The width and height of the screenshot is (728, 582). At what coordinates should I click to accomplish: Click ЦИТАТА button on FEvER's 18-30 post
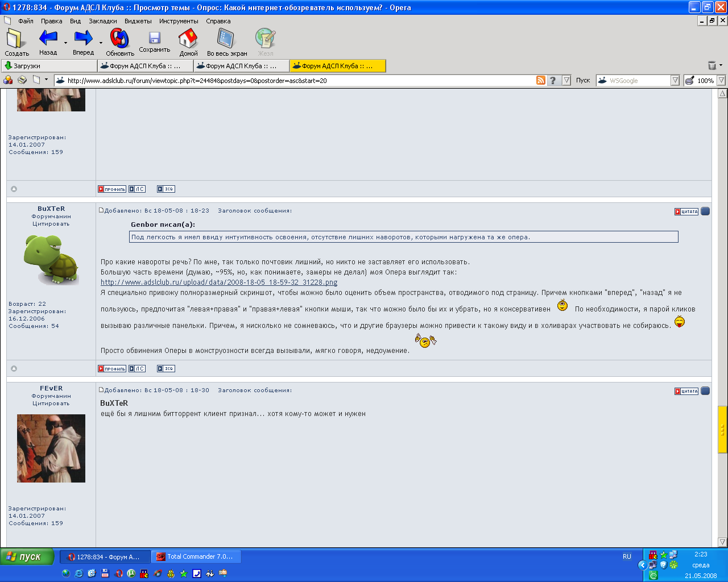[x=686, y=391]
